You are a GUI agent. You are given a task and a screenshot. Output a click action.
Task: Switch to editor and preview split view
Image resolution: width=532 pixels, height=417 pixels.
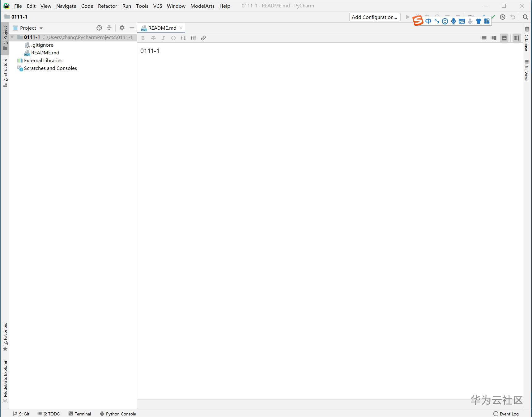(x=494, y=38)
